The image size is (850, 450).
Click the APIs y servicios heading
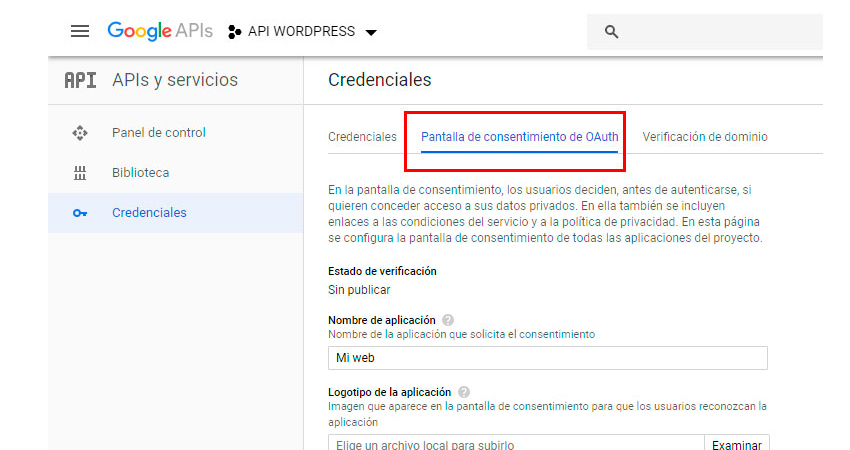[175, 80]
